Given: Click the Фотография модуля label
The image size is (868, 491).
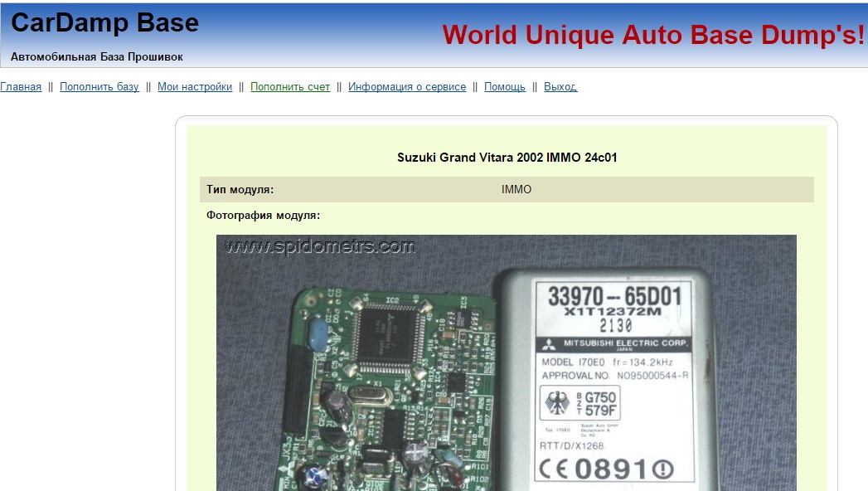Looking at the screenshot, I should (263, 216).
